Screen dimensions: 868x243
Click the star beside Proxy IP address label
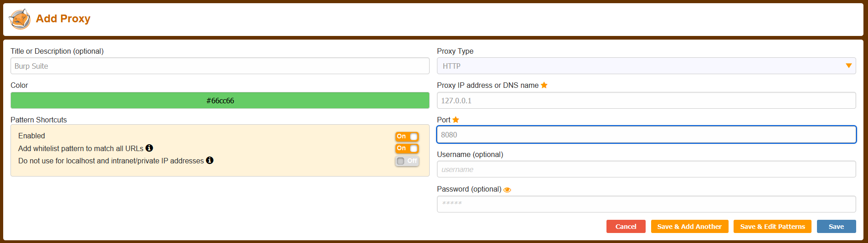coord(544,85)
